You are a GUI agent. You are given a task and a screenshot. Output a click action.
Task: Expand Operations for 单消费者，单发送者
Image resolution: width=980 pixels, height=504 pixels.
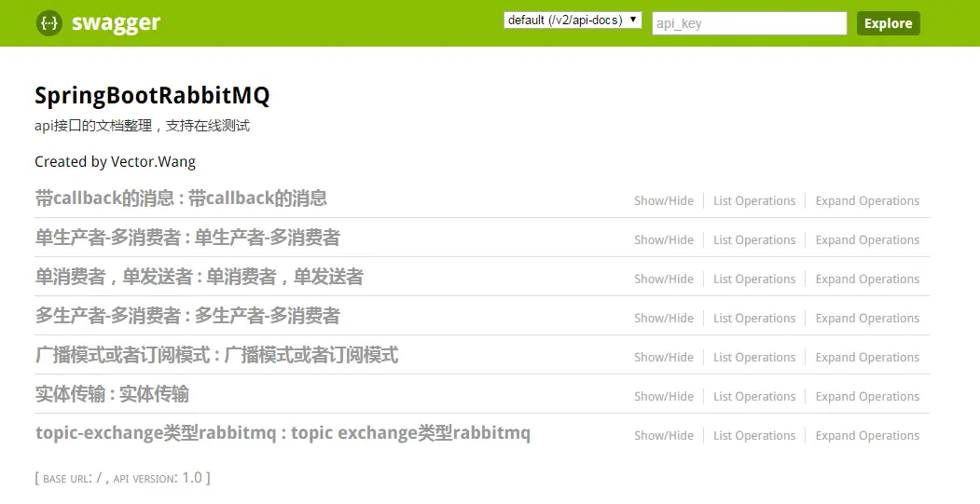tap(867, 279)
